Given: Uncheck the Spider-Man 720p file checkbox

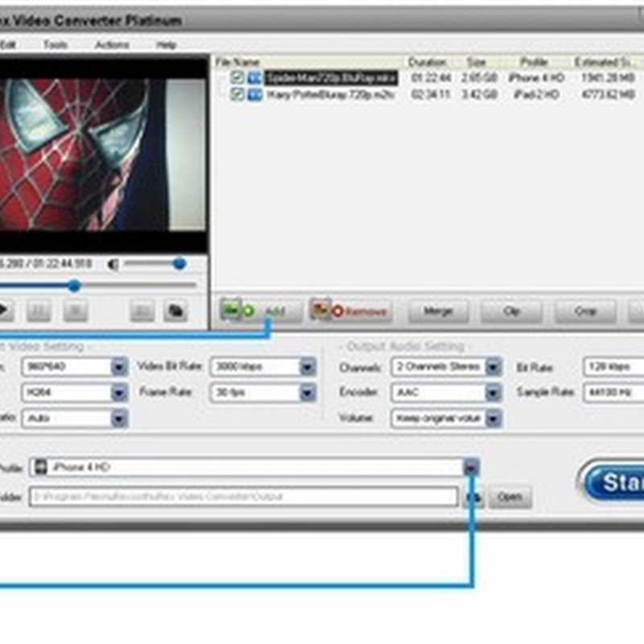Looking at the screenshot, I should (x=237, y=77).
